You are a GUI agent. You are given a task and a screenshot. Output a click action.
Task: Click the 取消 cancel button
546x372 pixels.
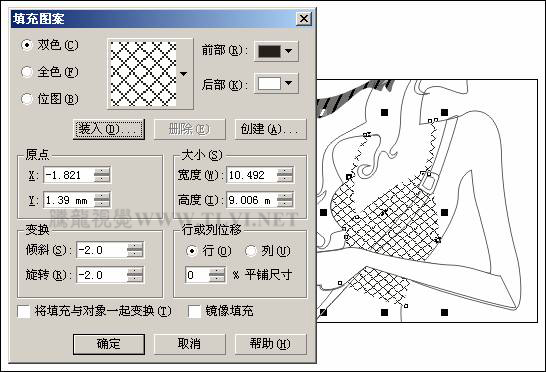189,344
